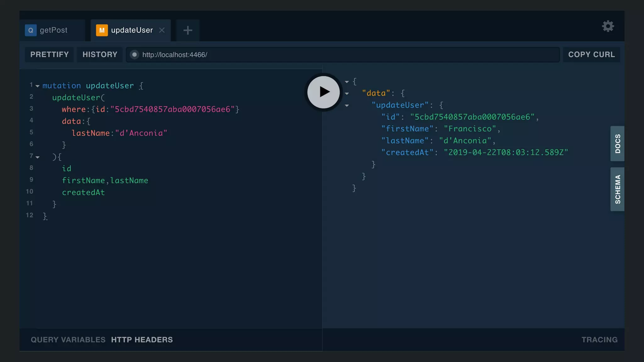
Task: Collapse the selection set at line 7
Action: pyautogui.click(x=37, y=157)
